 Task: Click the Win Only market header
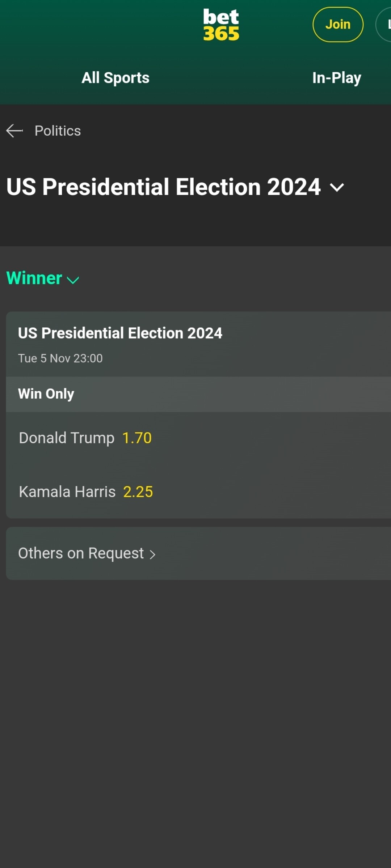[46, 394]
